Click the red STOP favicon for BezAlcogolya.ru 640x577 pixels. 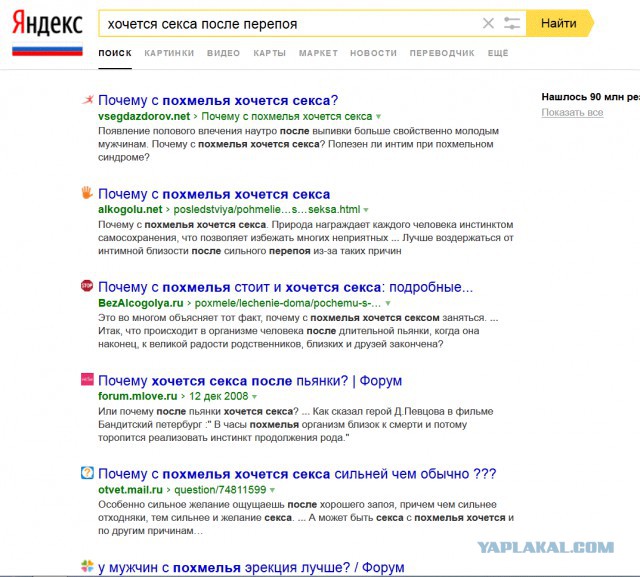(87, 286)
